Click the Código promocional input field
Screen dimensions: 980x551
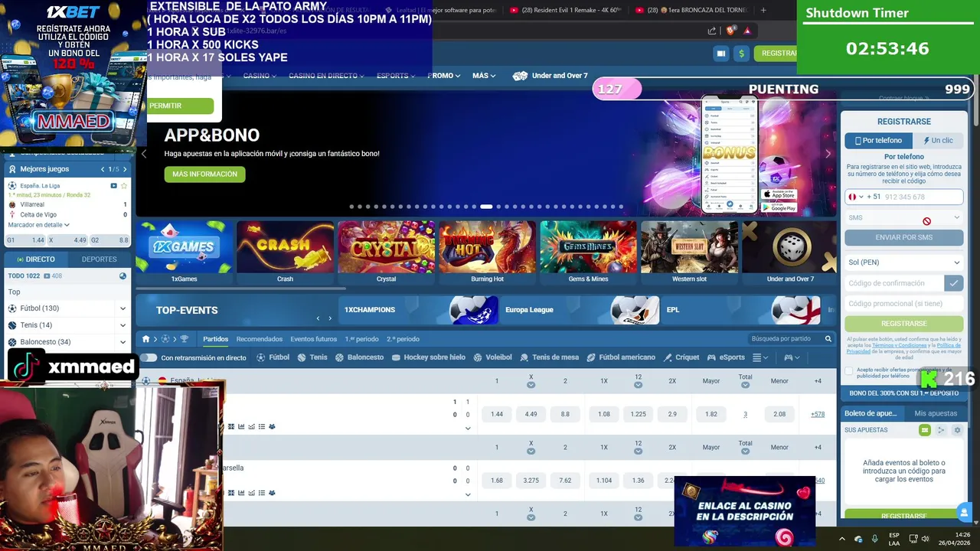(903, 304)
